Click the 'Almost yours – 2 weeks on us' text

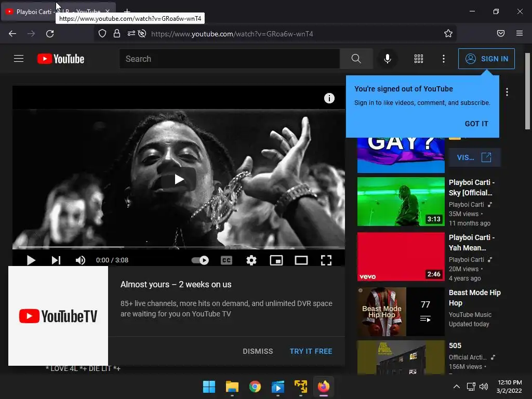tap(176, 284)
